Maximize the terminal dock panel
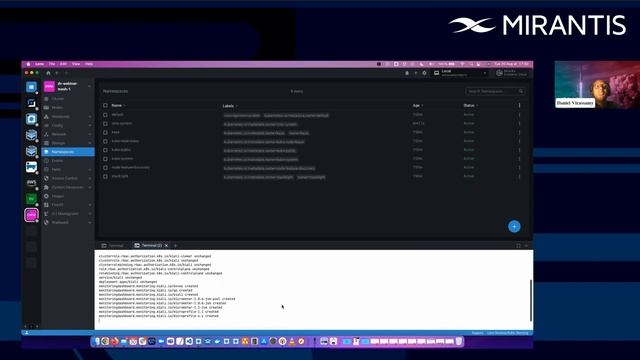640x360 pixels. coord(518,246)
